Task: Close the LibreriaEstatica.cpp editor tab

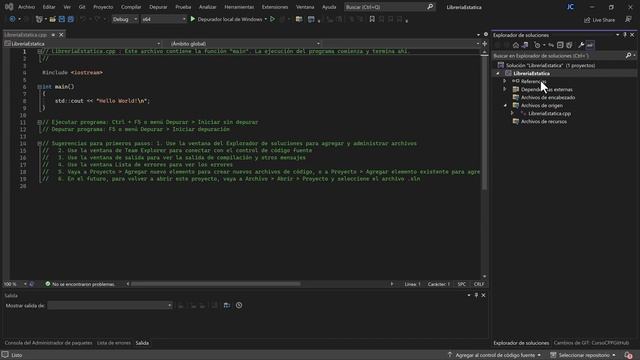Action: pos(61,35)
